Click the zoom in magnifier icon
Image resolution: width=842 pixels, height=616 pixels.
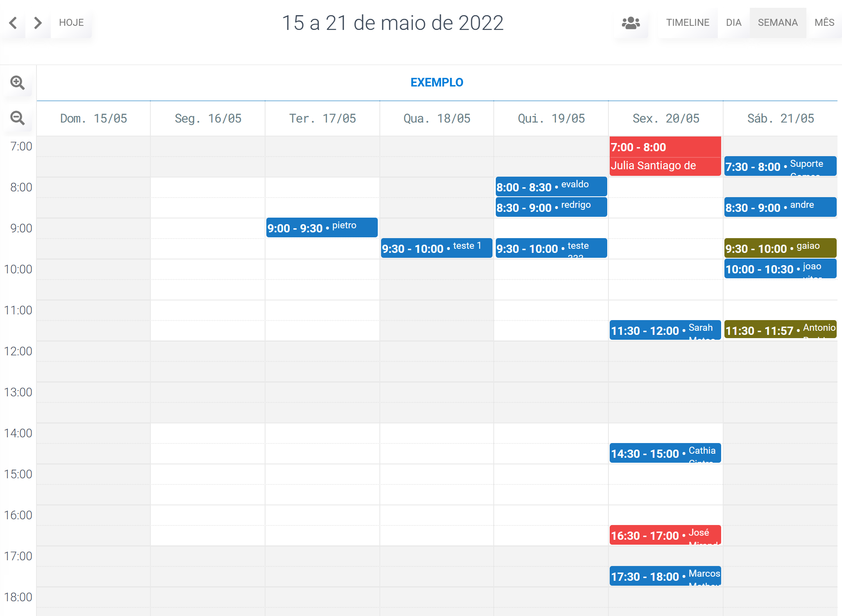[18, 83]
